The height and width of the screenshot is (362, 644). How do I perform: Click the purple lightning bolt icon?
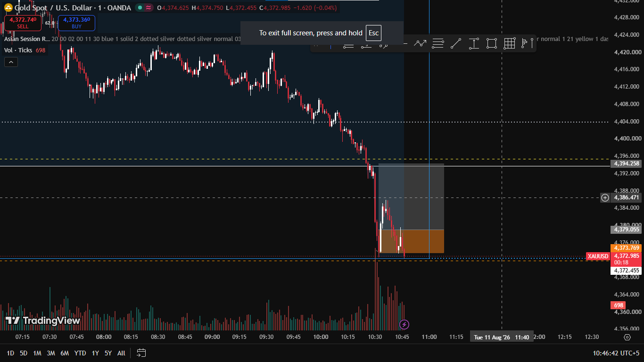click(404, 324)
